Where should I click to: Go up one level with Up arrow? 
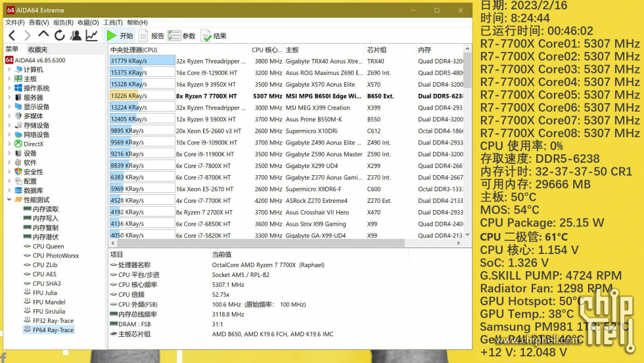point(43,35)
